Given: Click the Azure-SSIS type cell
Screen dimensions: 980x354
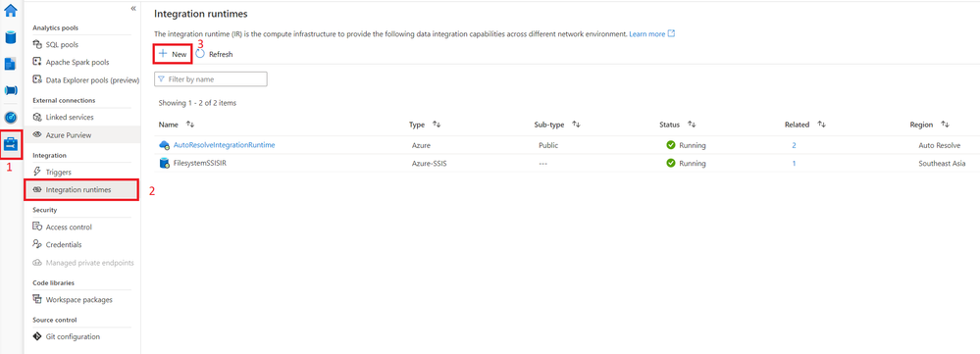Looking at the screenshot, I should click(429, 163).
